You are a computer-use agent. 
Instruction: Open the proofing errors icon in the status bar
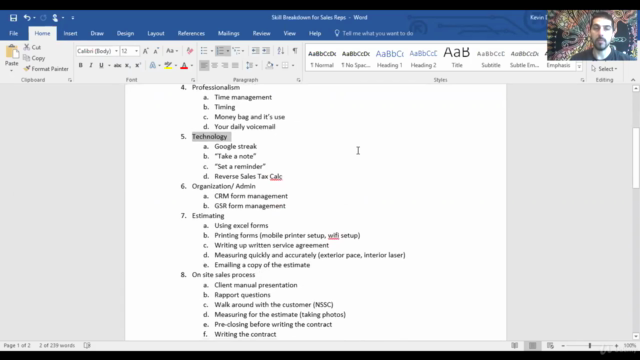[87, 345]
